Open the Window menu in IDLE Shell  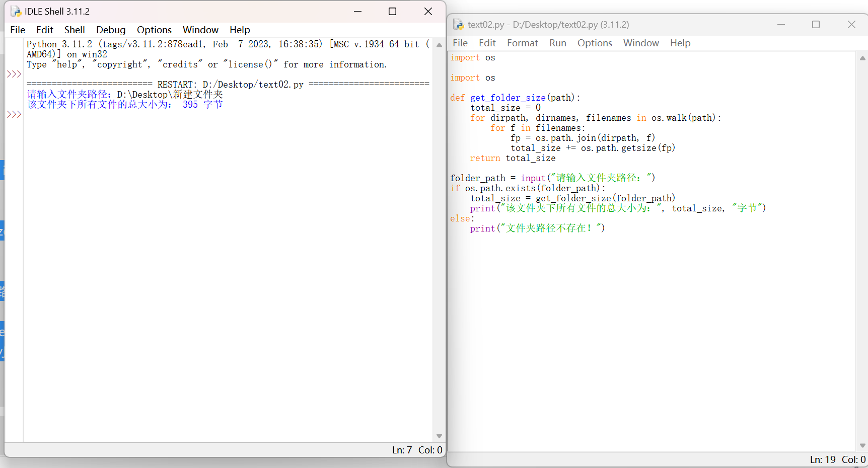tap(200, 30)
